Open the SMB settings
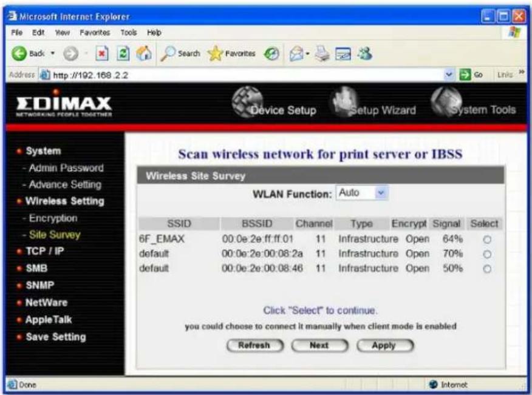Screen dimensions: 532x395 pos(36,268)
